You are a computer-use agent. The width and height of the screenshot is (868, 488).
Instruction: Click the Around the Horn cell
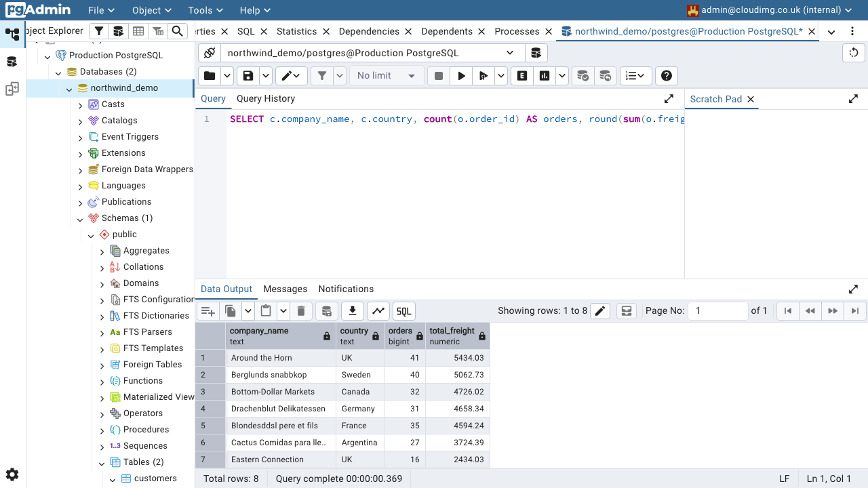tap(281, 358)
